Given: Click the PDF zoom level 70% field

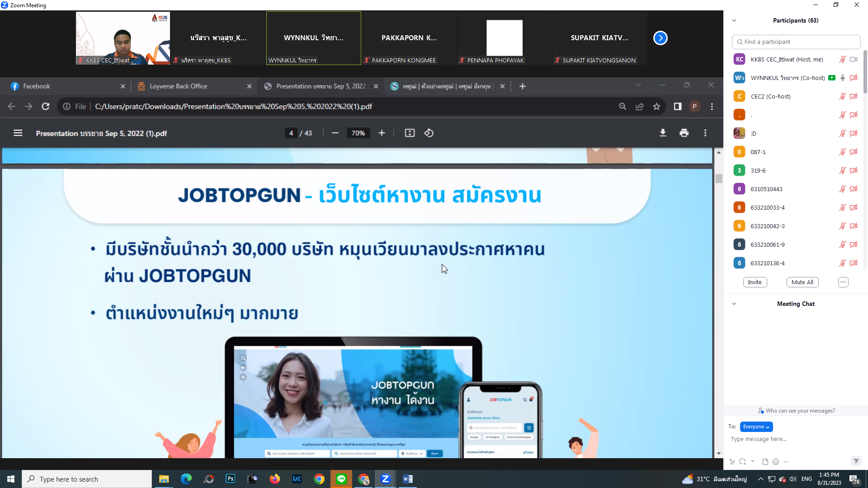Looking at the screenshot, I should 358,133.
